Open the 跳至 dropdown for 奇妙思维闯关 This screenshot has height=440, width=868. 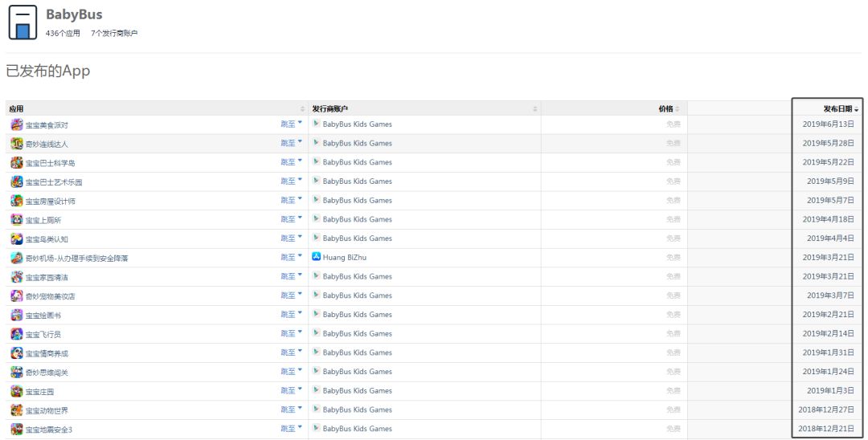[x=291, y=372]
